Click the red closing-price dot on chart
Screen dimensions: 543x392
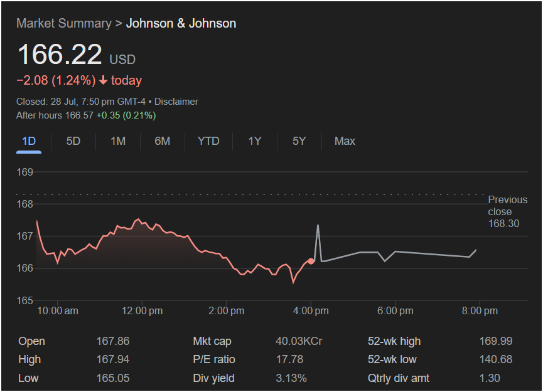click(311, 261)
